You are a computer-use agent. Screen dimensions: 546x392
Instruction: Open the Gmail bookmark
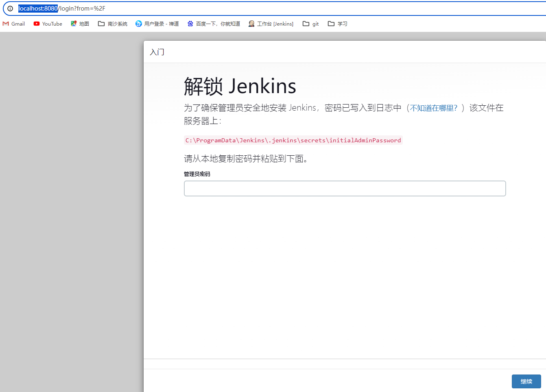point(14,24)
